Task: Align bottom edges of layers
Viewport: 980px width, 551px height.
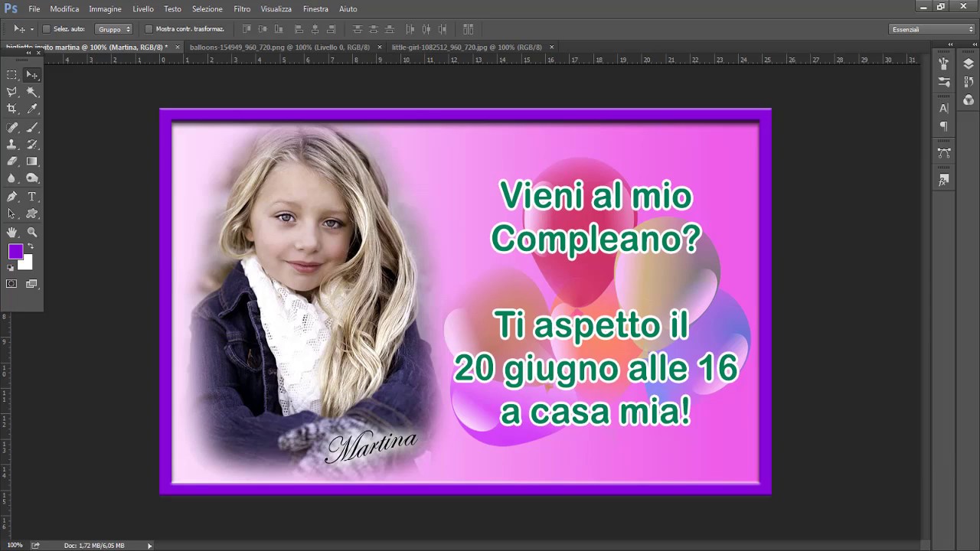Action: click(279, 29)
